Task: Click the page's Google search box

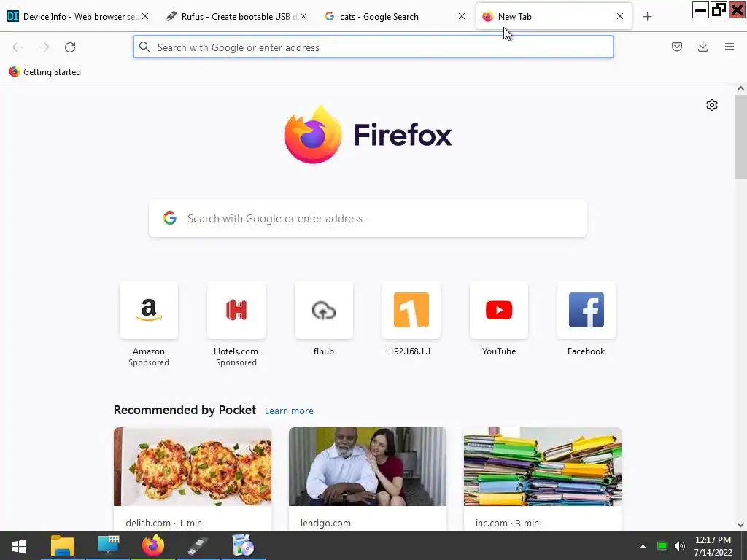Action: tap(368, 219)
